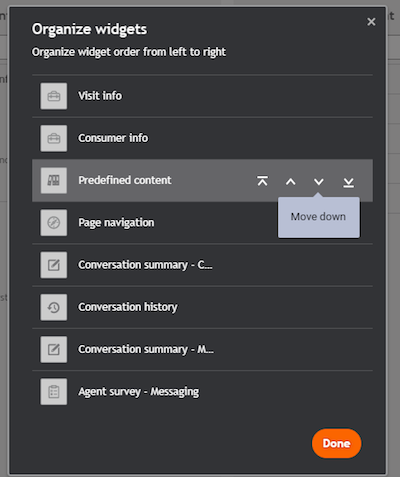This screenshot has height=477, width=400.
Task: Click the orange Done button
Action: [x=337, y=443]
